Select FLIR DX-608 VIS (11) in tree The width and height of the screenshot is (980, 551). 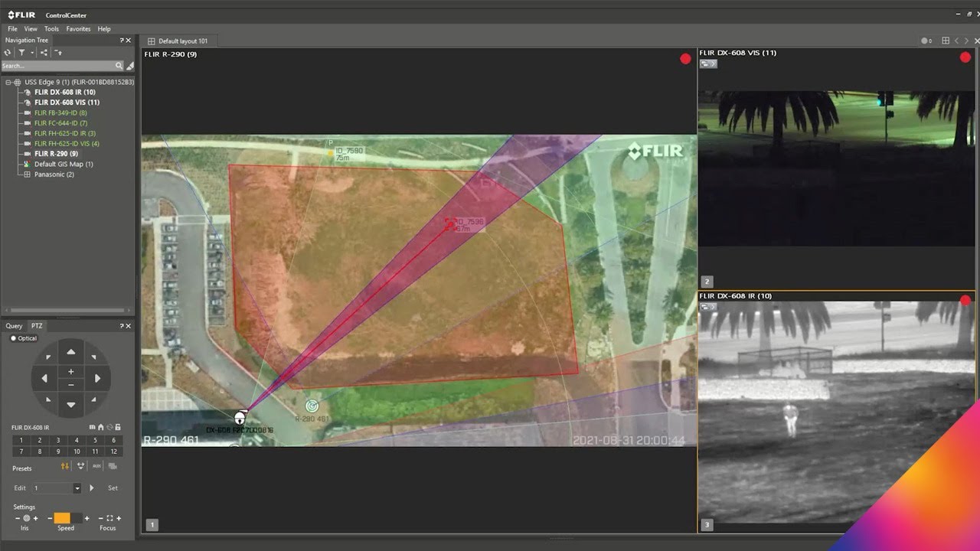tap(67, 103)
